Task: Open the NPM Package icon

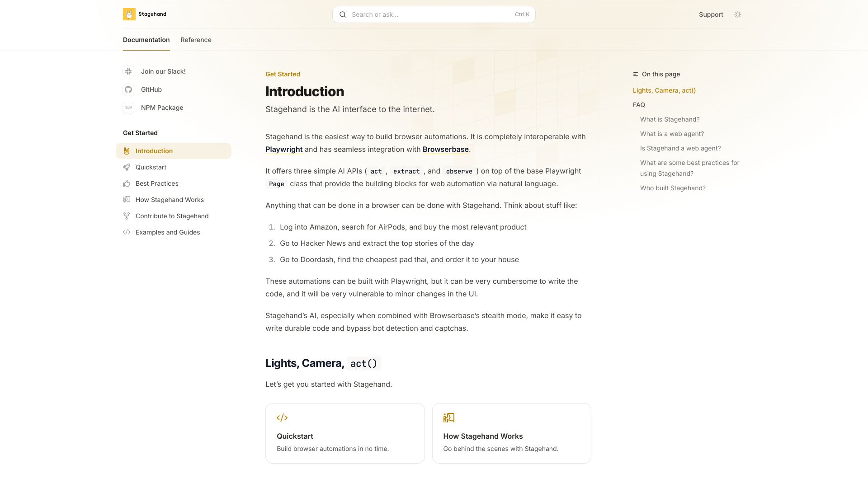Action: click(128, 108)
